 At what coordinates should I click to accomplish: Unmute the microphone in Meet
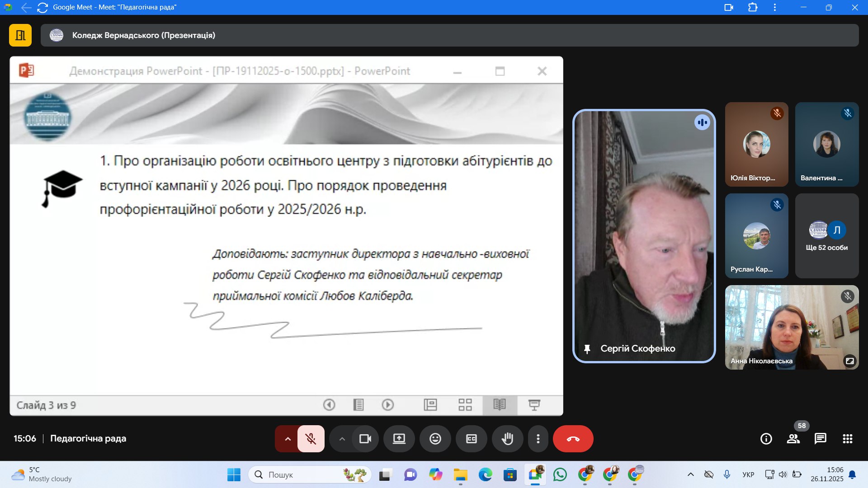click(x=311, y=439)
